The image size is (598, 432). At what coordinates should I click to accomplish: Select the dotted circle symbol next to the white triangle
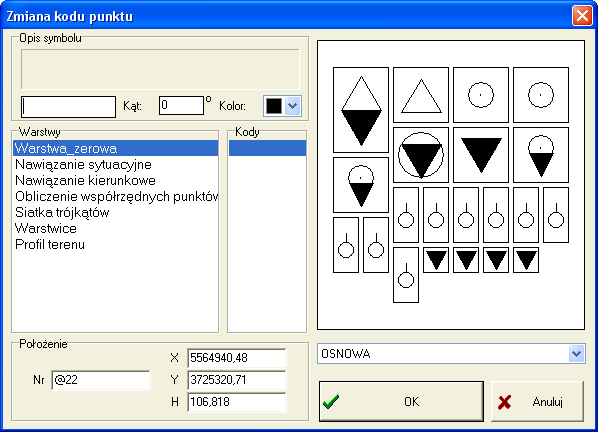pyautogui.click(x=481, y=95)
